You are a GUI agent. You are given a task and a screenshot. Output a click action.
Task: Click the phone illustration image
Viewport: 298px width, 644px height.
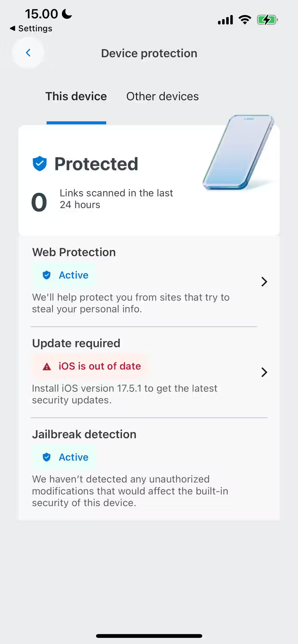[238, 152]
